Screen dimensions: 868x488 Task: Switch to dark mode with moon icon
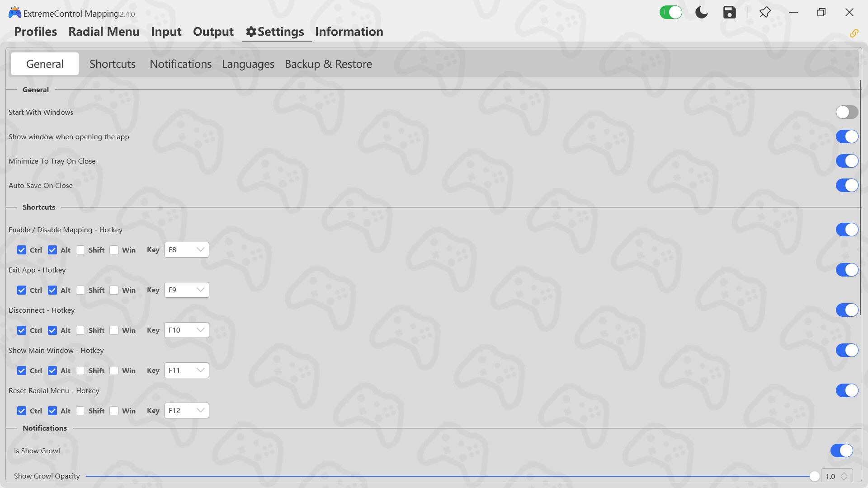pos(701,12)
